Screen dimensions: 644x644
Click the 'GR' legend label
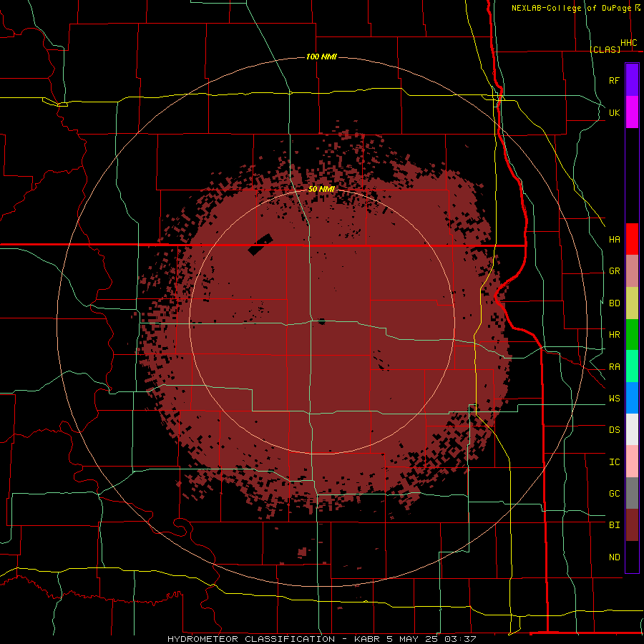pyautogui.click(x=614, y=271)
